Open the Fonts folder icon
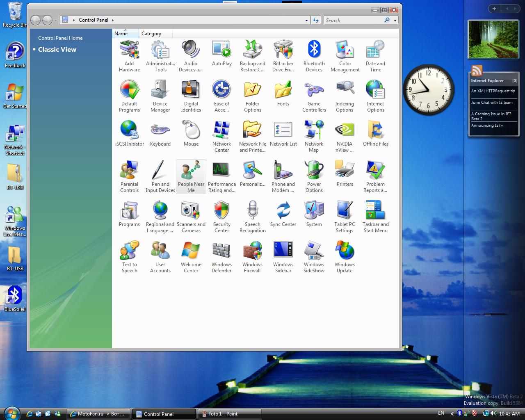 [x=283, y=94]
